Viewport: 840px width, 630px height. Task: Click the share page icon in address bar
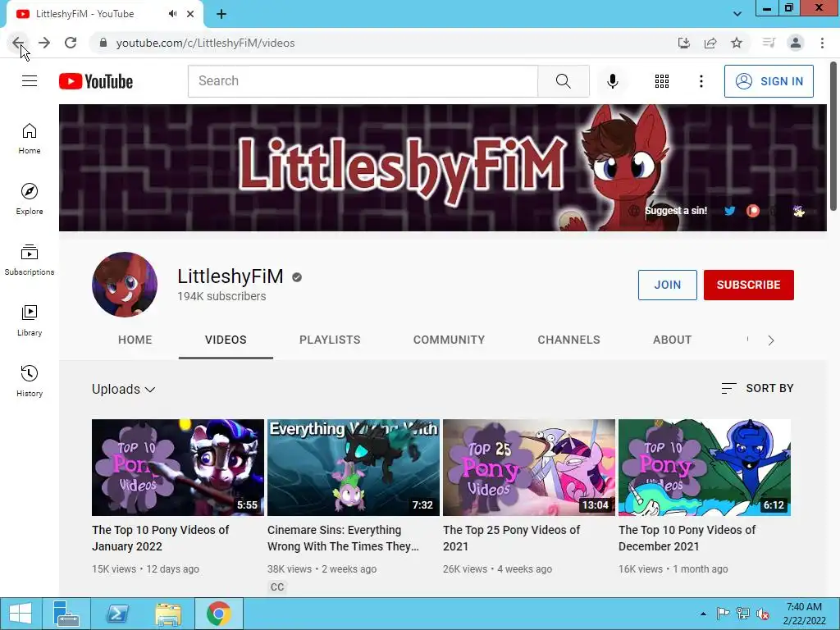(710, 43)
